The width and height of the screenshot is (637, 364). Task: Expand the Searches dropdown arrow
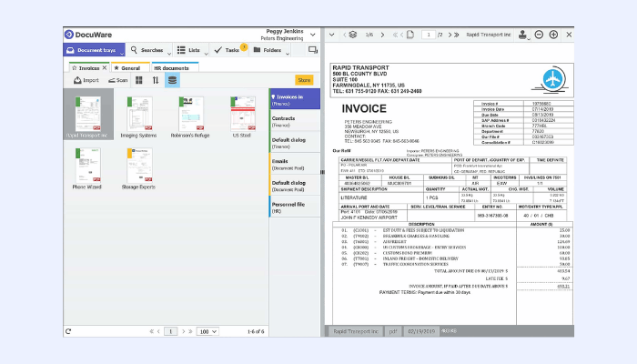[x=169, y=53]
